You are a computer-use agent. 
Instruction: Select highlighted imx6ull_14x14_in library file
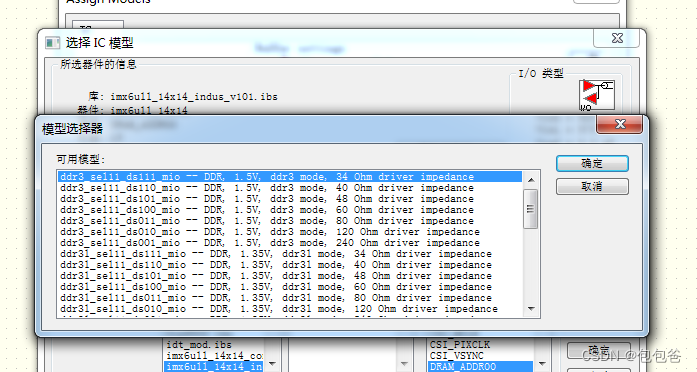[214, 367]
